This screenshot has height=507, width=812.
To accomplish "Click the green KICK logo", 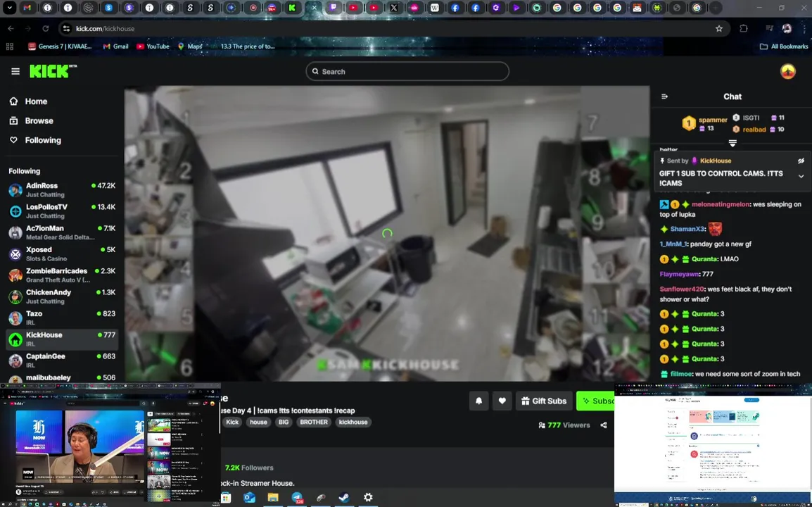I will click(x=53, y=72).
